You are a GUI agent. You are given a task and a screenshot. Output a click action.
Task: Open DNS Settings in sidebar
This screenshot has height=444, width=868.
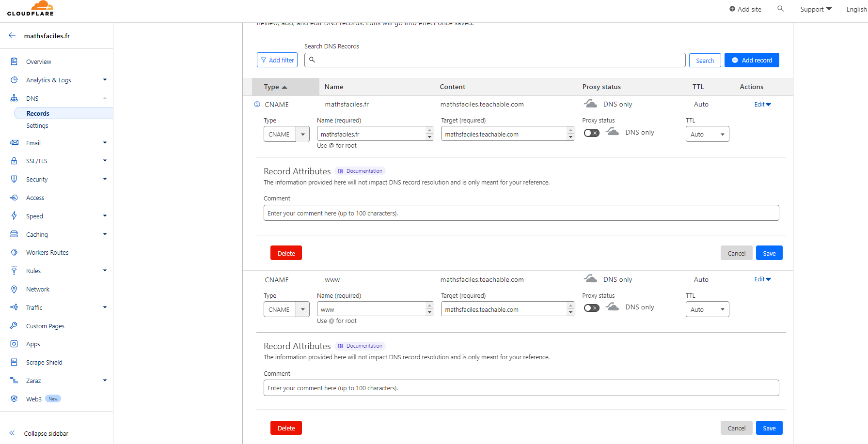click(37, 125)
